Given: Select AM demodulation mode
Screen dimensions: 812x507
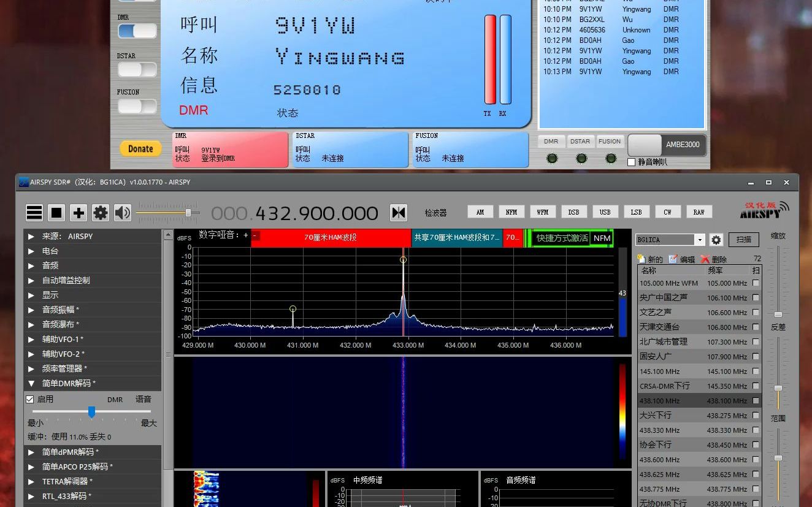Looking at the screenshot, I should tap(480, 212).
